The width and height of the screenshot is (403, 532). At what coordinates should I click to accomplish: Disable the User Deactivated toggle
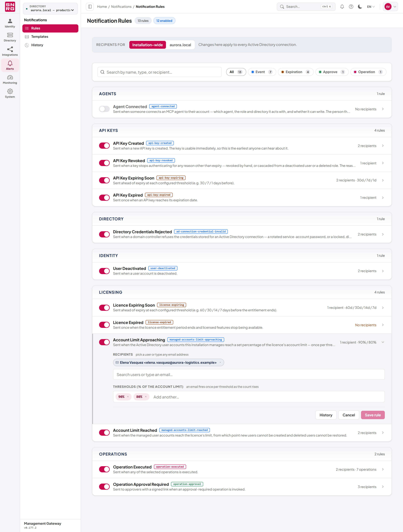104,271
